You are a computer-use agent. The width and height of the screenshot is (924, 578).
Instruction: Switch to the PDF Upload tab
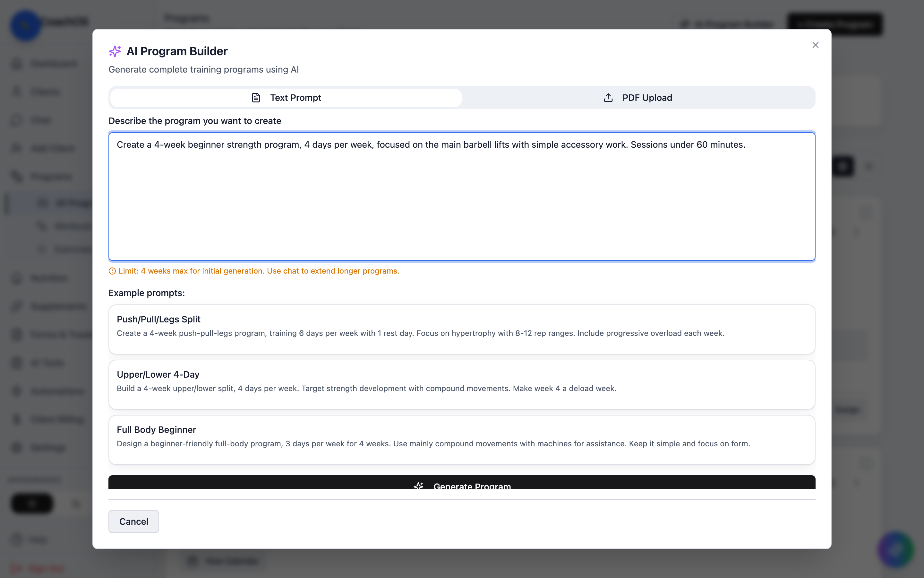pyautogui.click(x=638, y=98)
